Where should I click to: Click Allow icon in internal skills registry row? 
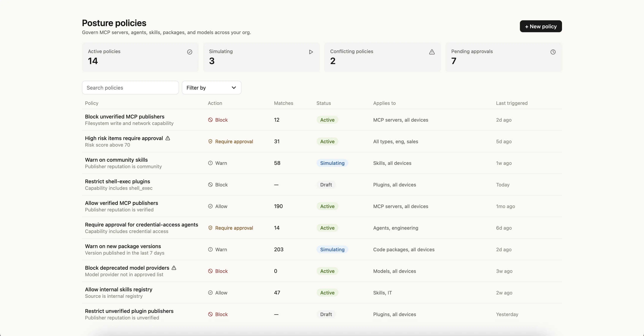coord(210,293)
